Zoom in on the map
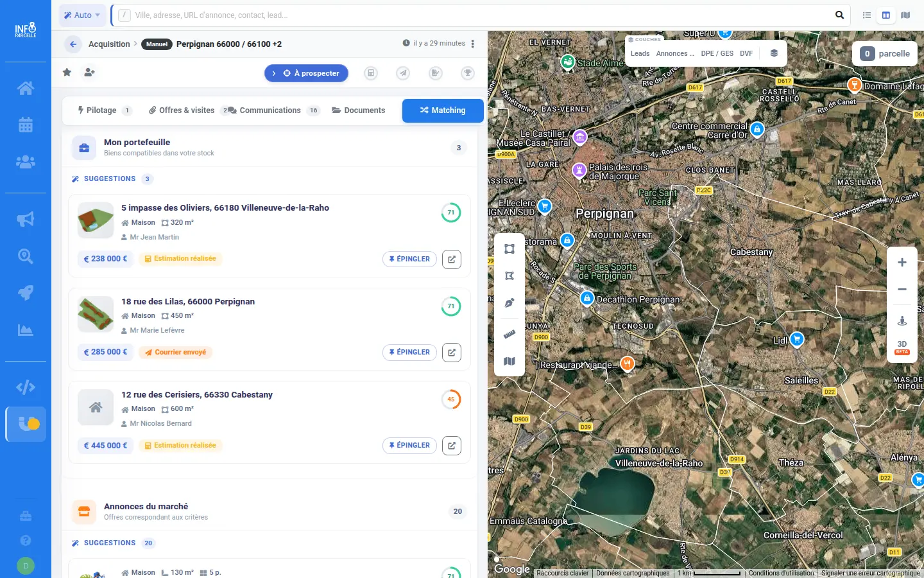The width and height of the screenshot is (924, 578). 902,262
